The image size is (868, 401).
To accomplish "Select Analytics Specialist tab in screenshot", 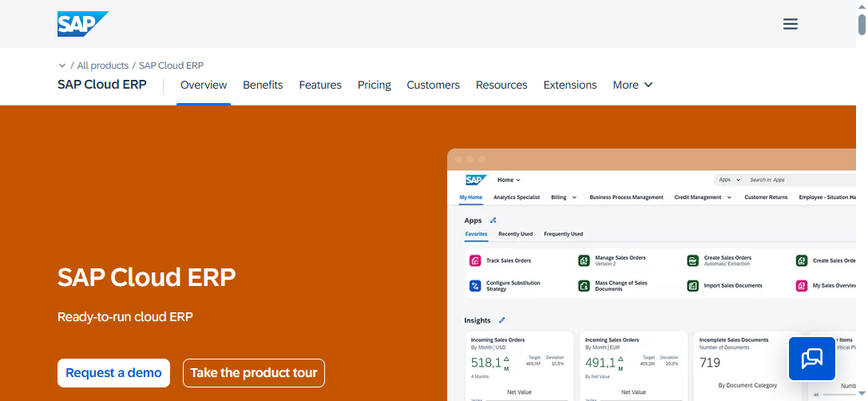I will coord(517,197).
